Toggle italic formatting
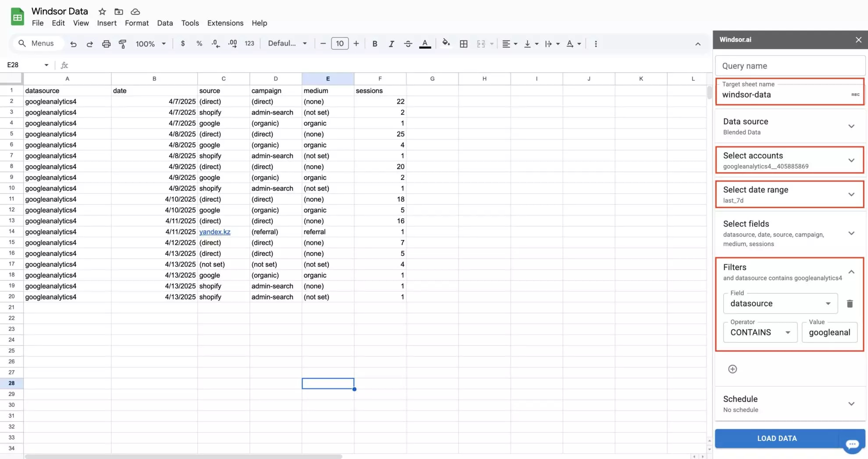The width and height of the screenshot is (868, 459). coord(391,43)
